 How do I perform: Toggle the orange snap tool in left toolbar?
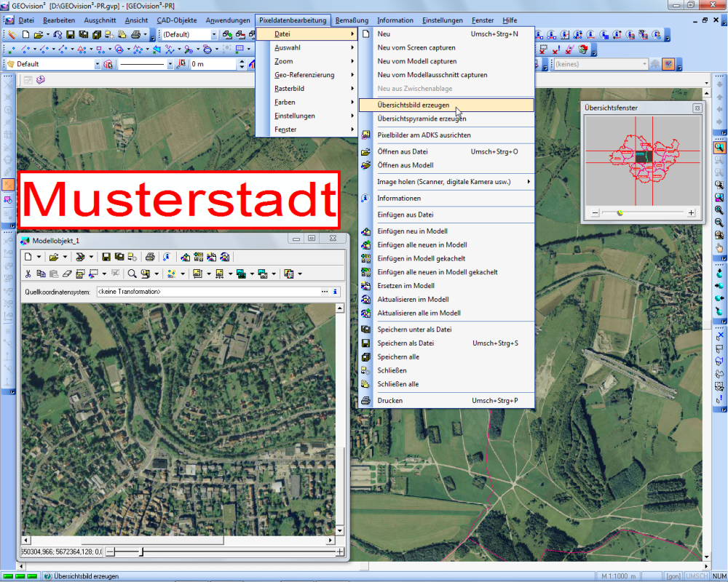(x=8, y=185)
